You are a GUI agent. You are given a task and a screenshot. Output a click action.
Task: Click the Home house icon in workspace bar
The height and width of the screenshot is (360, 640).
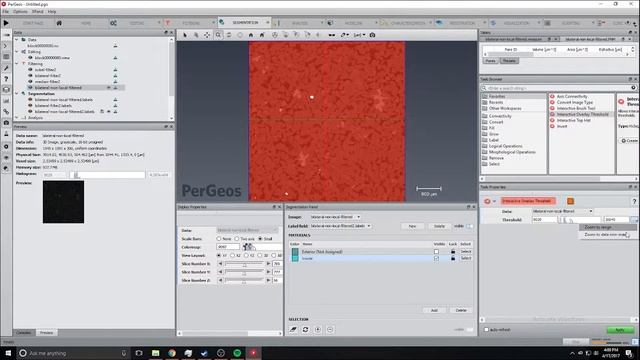(59, 23)
